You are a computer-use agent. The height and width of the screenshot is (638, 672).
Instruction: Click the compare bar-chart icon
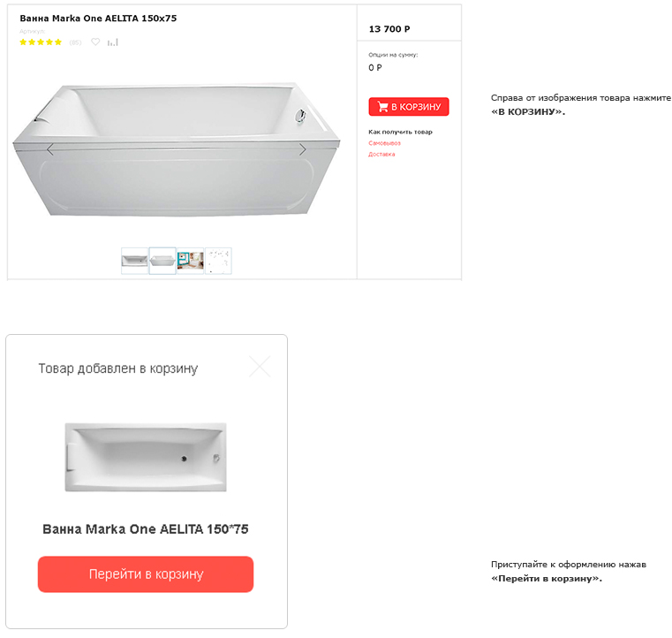(112, 42)
